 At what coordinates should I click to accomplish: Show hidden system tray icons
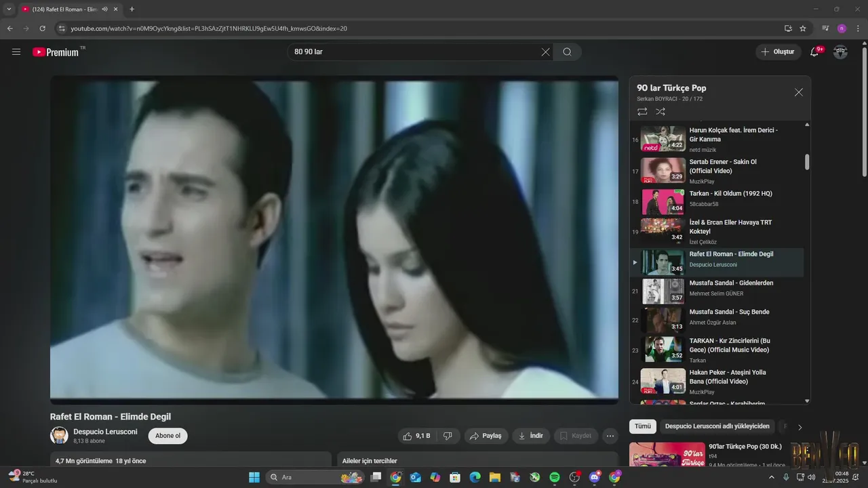point(772,477)
